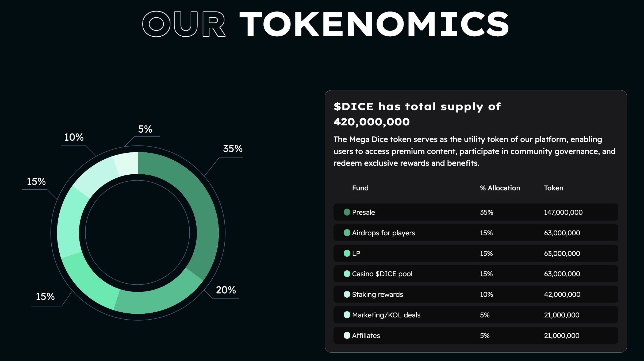The height and width of the screenshot is (361, 644).
Task: Select the Presale 147,000,000 token value
Action: click(563, 212)
